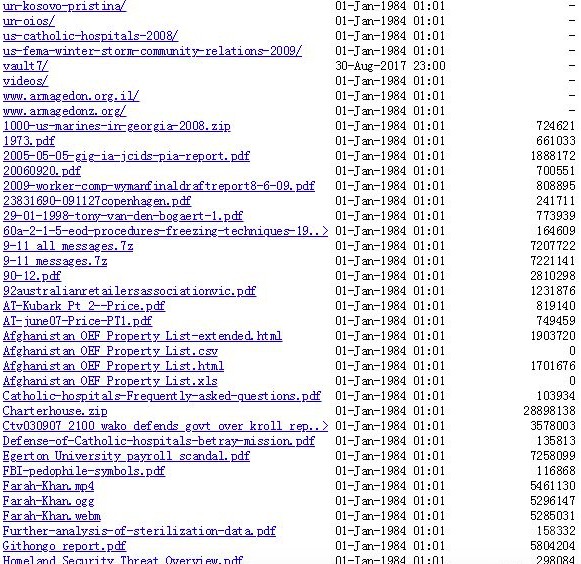Select the vault7 date 30-Aug-2017 23:00
The image size is (581, 564).
pyautogui.click(x=390, y=66)
